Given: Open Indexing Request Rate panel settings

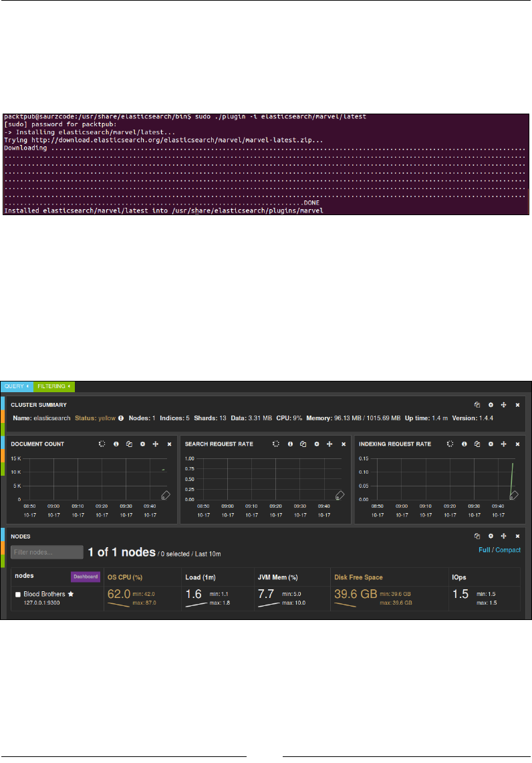Looking at the screenshot, I should (491, 444).
